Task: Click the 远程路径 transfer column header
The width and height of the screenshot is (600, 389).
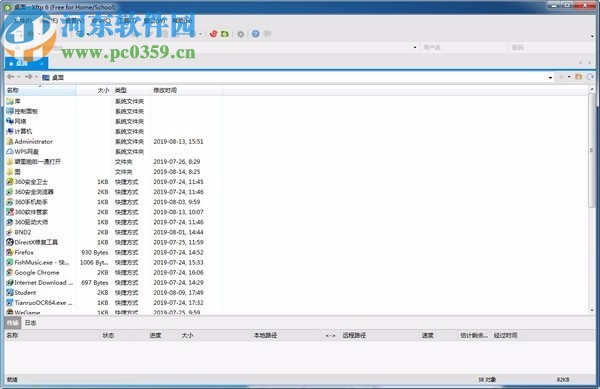Action: tap(354, 335)
